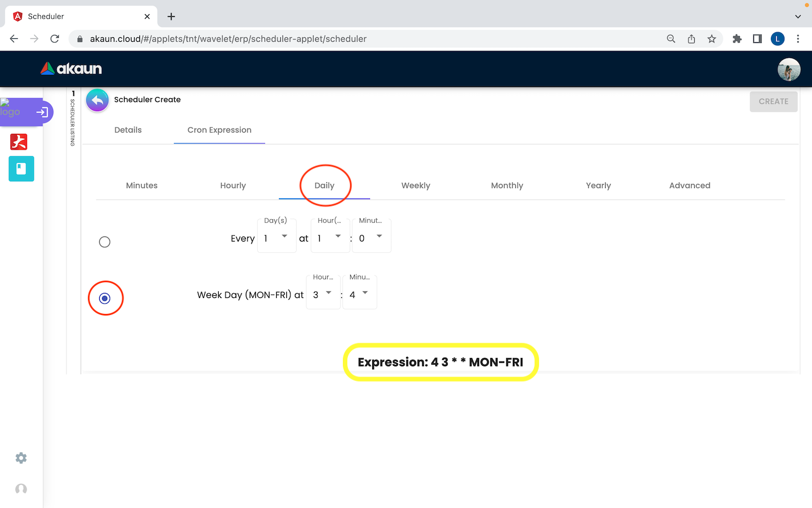Open the browser extensions puzzle icon
Image resolution: width=812 pixels, height=508 pixels.
[x=737, y=39]
